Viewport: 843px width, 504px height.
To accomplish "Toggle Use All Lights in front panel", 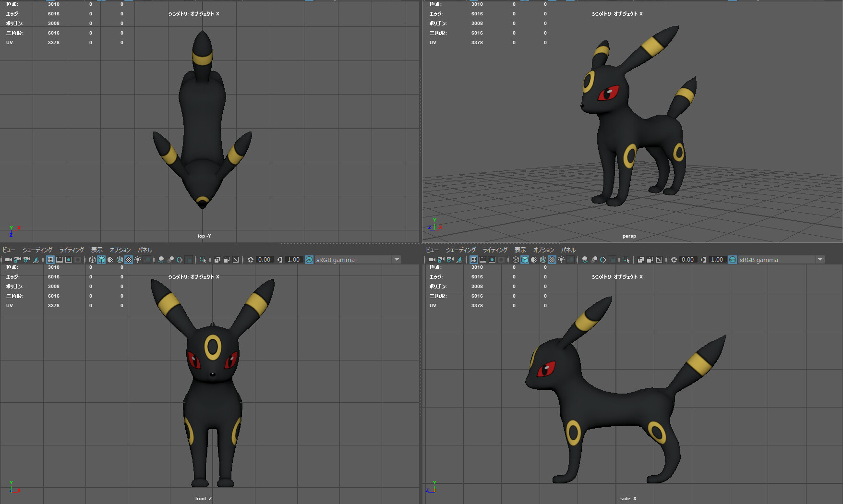I will [138, 260].
